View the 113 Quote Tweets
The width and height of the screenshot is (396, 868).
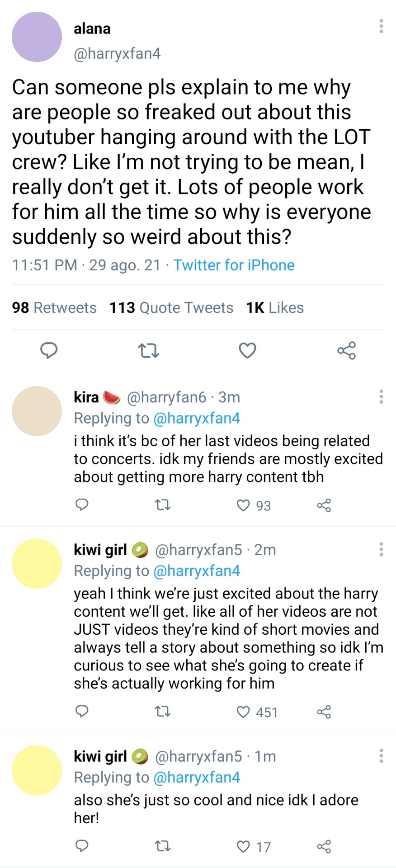[171, 308]
